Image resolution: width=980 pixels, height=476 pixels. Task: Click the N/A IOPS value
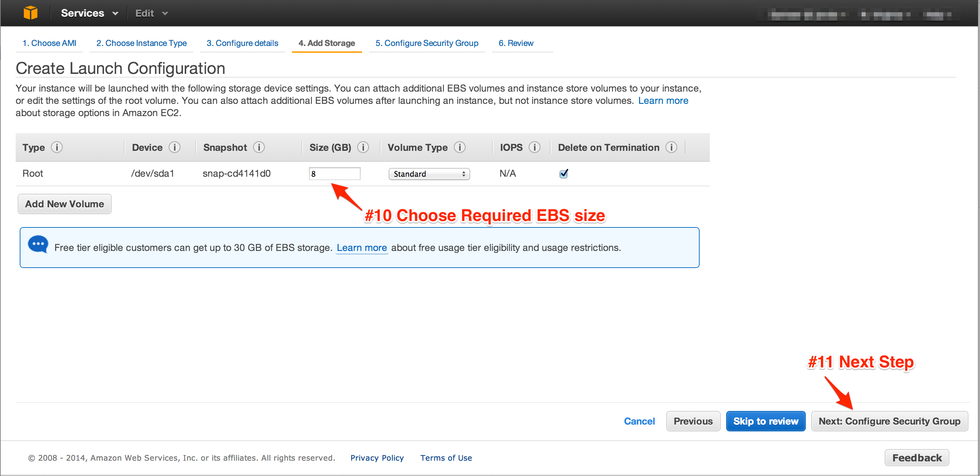(x=507, y=174)
